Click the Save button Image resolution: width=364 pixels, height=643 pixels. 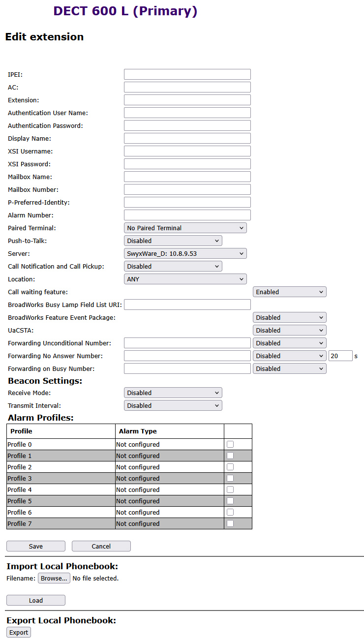click(x=36, y=546)
